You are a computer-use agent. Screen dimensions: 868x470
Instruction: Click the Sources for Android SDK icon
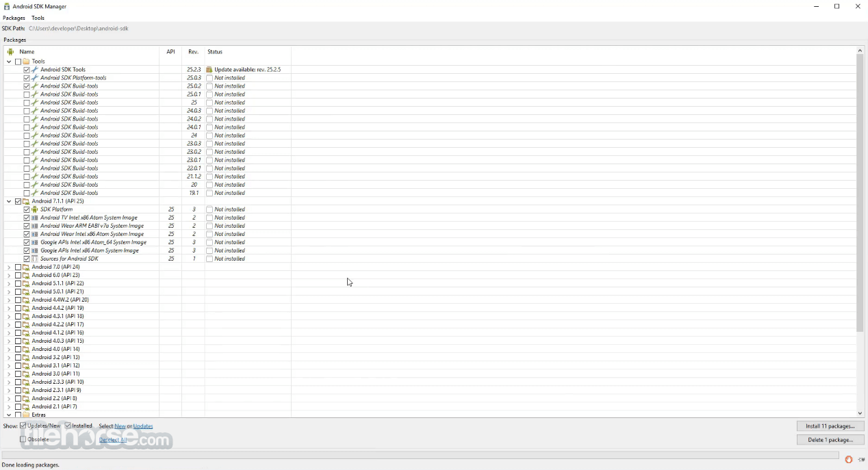(35, 259)
